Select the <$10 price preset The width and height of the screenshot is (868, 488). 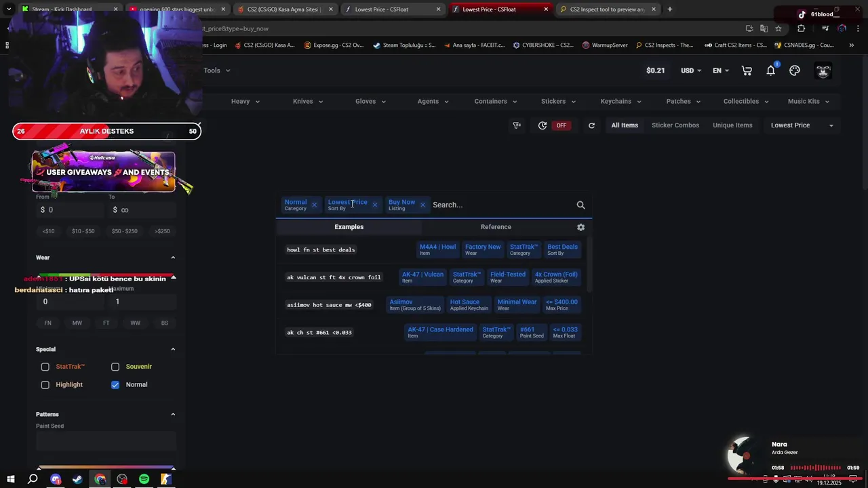pyautogui.click(x=48, y=231)
